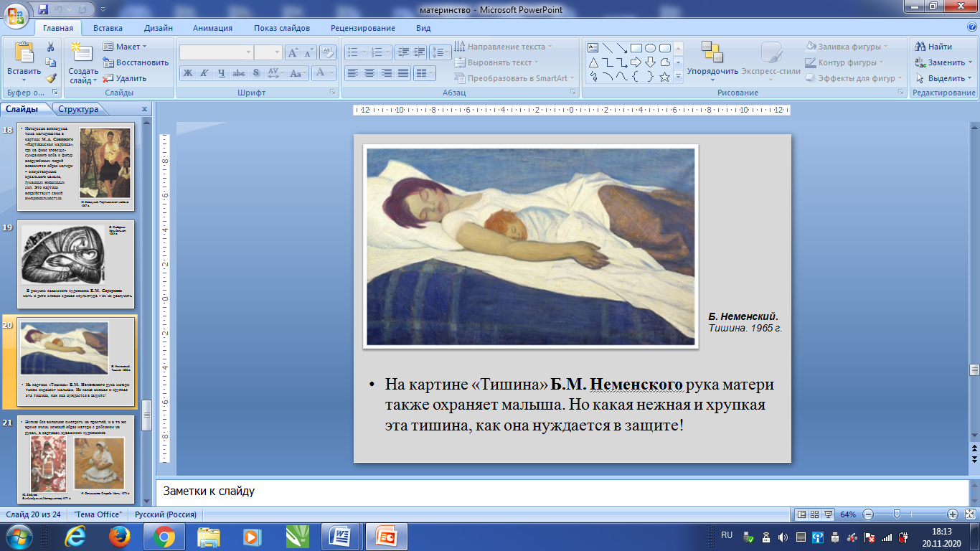Click the Fit slide to window icon
980x551 pixels.
click(x=969, y=514)
